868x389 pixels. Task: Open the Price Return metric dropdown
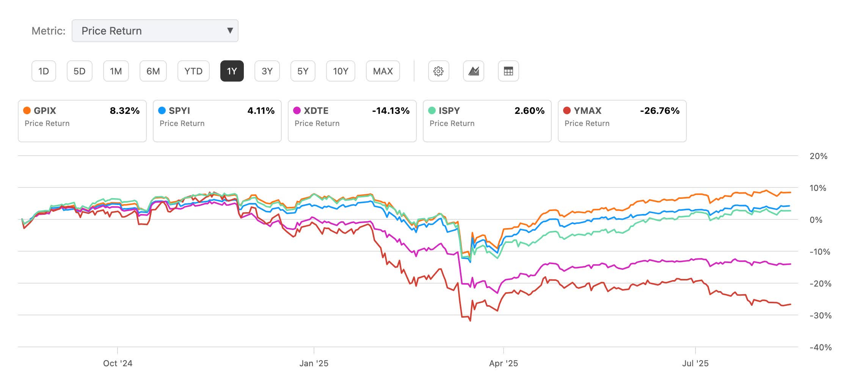pyautogui.click(x=155, y=31)
